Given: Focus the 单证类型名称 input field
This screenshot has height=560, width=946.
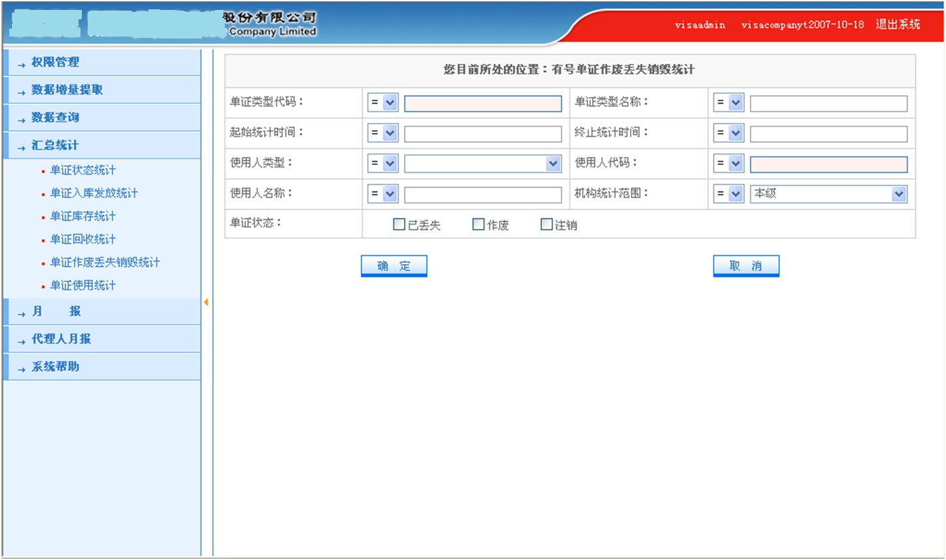Looking at the screenshot, I should pos(829,103).
